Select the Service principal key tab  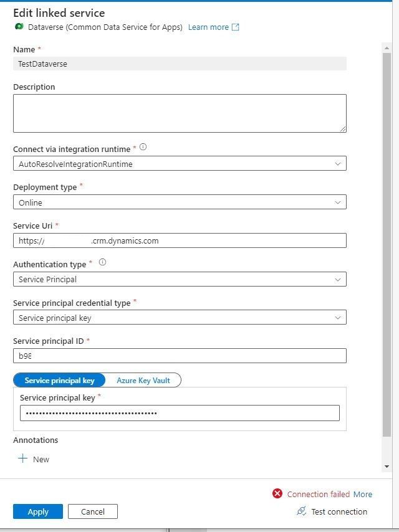59,380
